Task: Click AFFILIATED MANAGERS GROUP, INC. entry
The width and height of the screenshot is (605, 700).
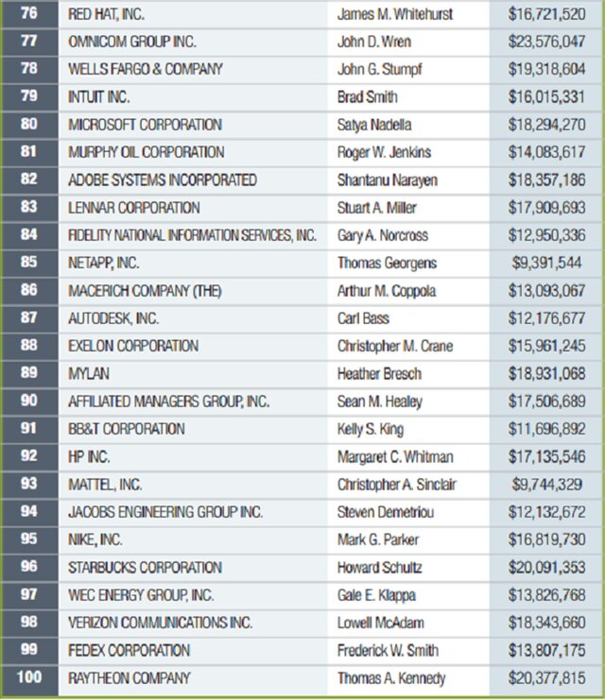Action: (169, 401)
